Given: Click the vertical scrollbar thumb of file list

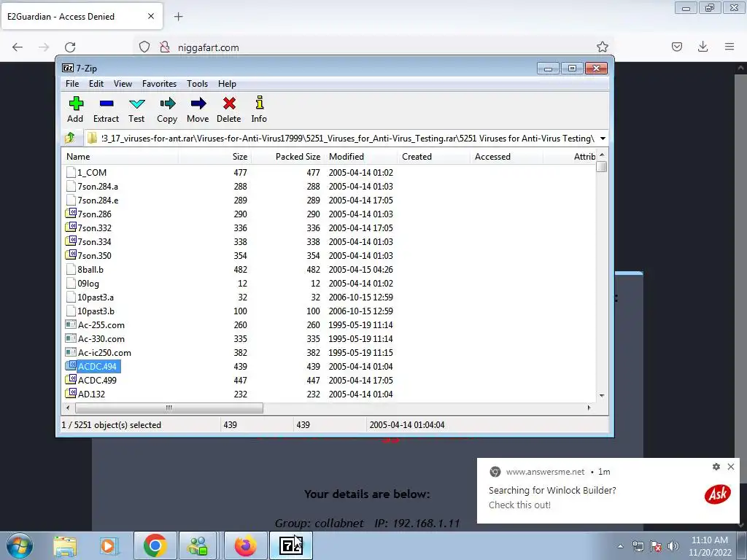Looking at the screenshot, I should click(x=602, y=167).
